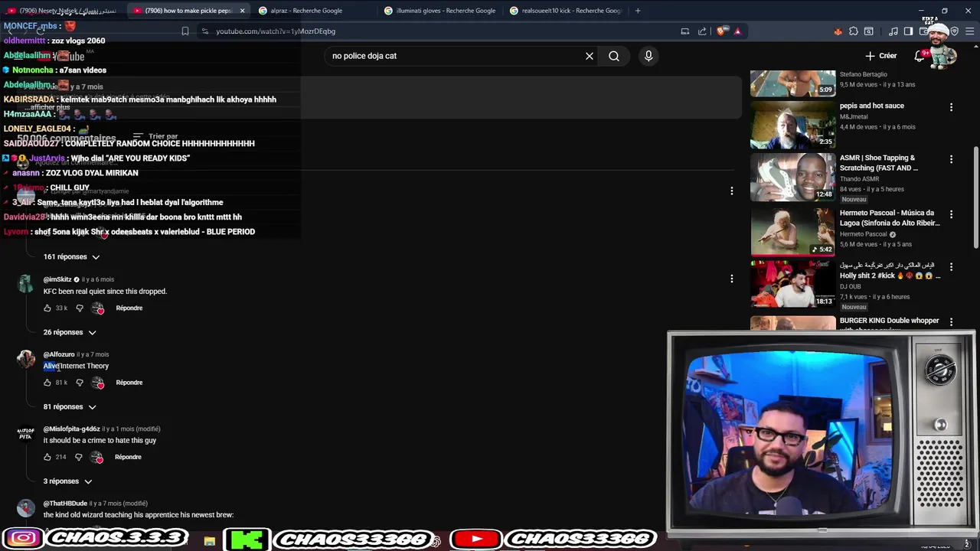Viewport: 980px width, 551px height.
Task: Switch to realsoueelt10 kick Google tab
Action: tap(567, 11)
